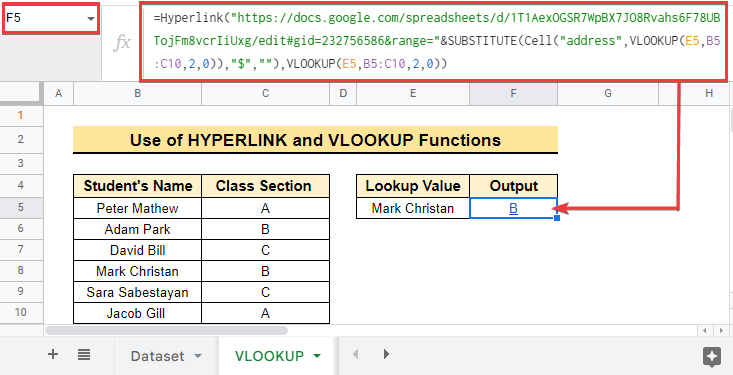Select column C header
This screenshot has height=375, width=733.
266,94
